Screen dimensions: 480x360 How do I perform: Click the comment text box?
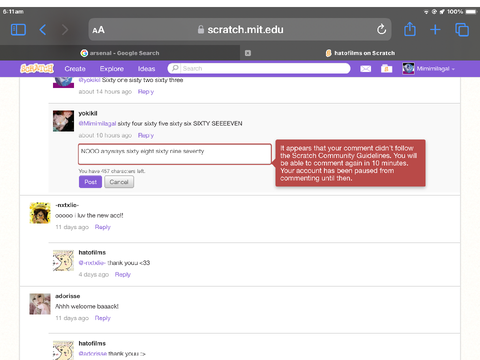[x=175, y=154]
